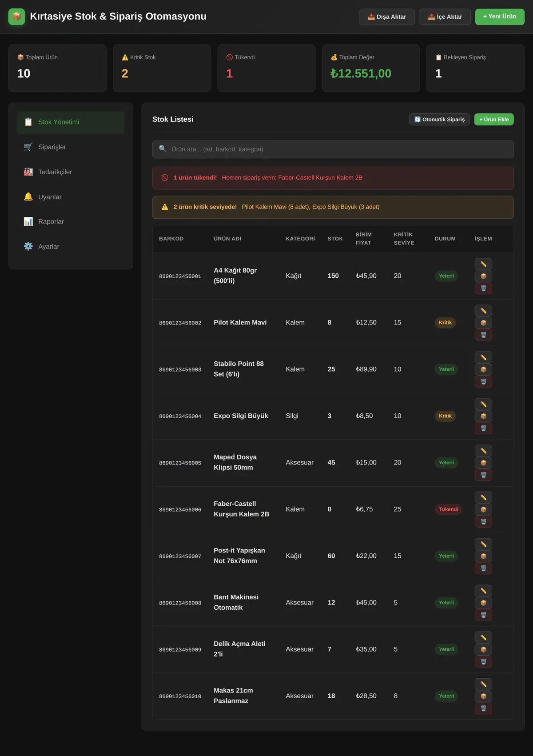Click the edit pencil icon for Pilot Kalem Mavi
The height and width of the screenshot is (756, 533).
click(483, 311)
